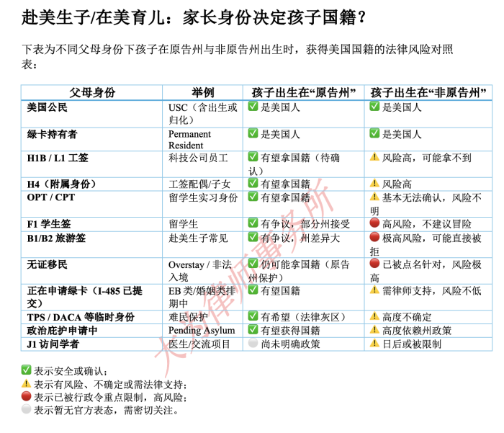Click the row label H4（附属身份）
Screen dimensions: 504x433
[x=62, y=184]
